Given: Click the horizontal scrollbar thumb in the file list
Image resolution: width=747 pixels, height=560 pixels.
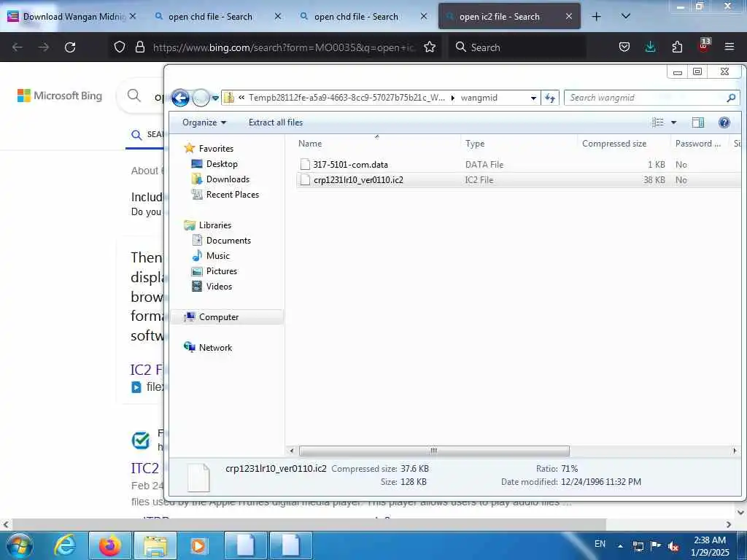Looking at the screenshot, I should point(433,451).
